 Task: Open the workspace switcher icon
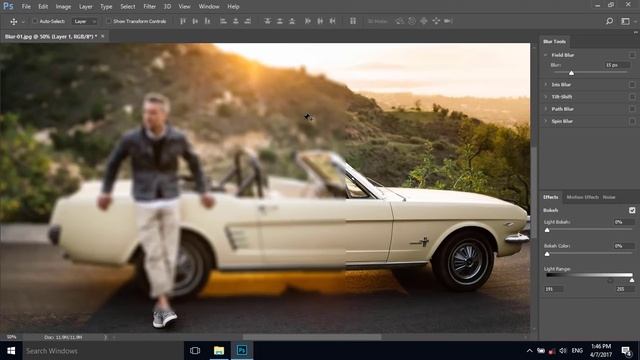(625, 21)
